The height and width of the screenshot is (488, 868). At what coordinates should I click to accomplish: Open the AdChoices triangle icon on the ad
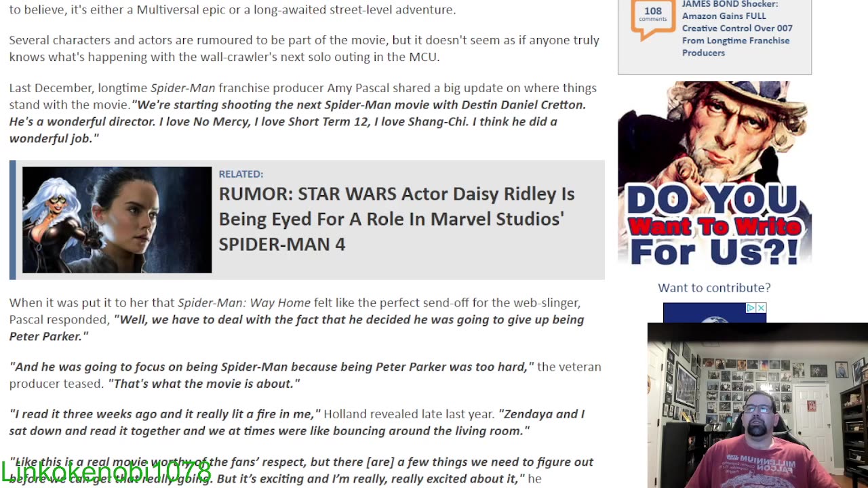click(751, 308)
